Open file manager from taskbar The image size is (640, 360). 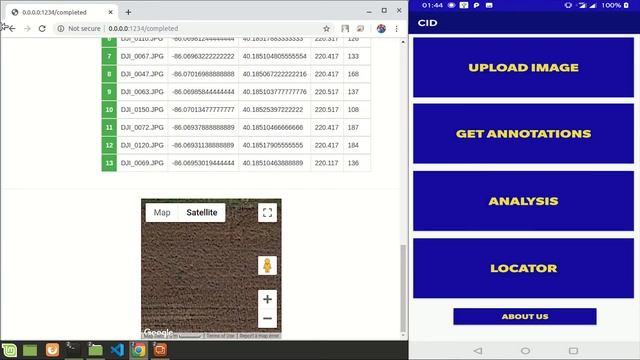(x=96, y=350)
